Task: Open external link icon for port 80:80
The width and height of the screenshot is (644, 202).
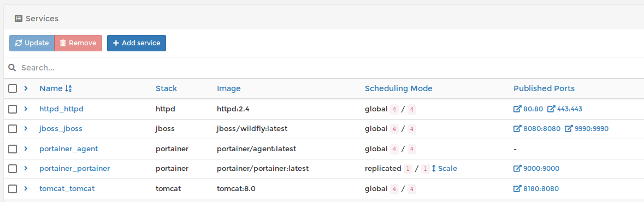Action: pyautogui.click(x=517, y=109)
